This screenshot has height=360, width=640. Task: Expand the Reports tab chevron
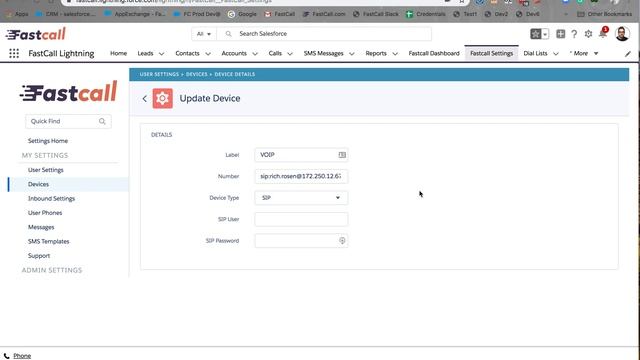point(395,53)
